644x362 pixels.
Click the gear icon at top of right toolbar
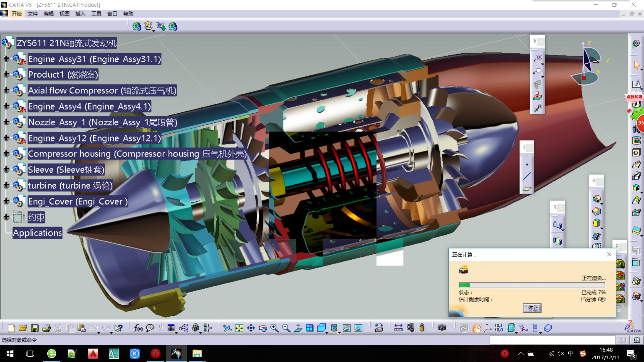[x=636, y=44]
